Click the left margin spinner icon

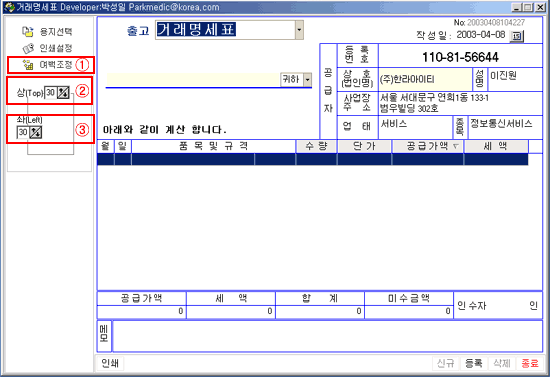pos(35,132)
